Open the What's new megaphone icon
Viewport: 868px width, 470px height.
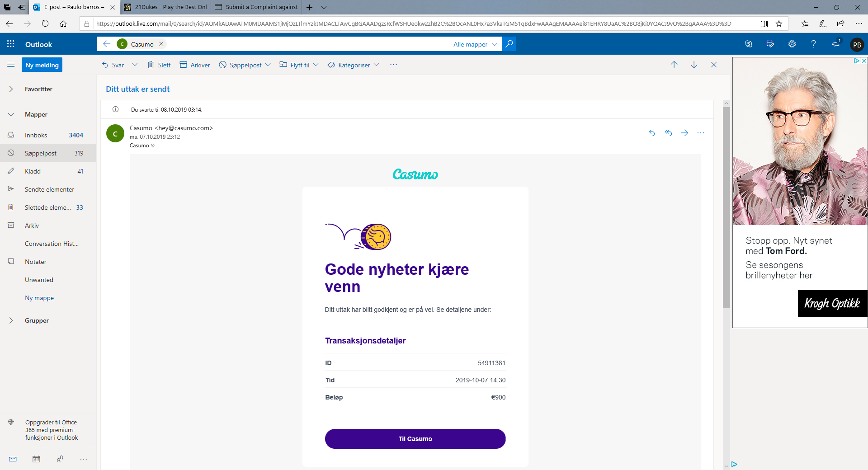tap(835, 44)
